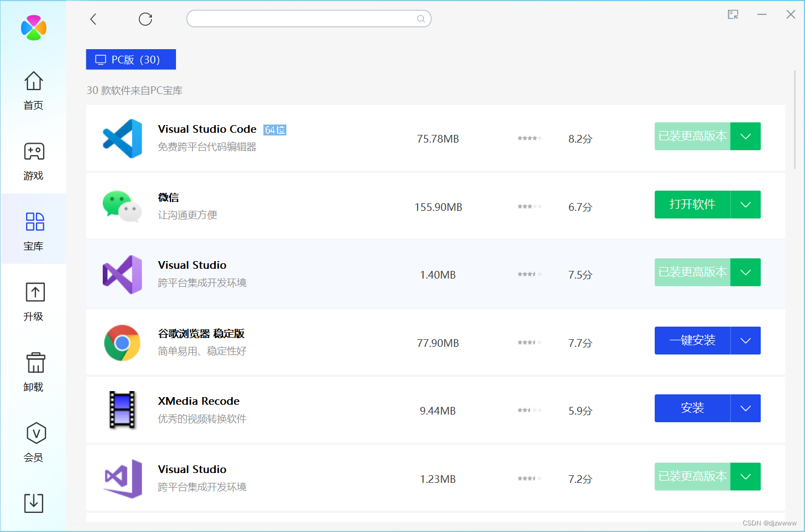Viewport: 805px width, 532px height.
Task: Click 已装更高版本 for Visual Studio Code
Action: click(692, 137)
